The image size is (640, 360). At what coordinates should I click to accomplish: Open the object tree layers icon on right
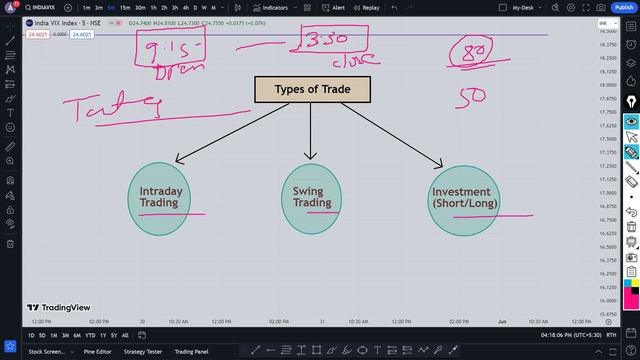pos(631,63)
